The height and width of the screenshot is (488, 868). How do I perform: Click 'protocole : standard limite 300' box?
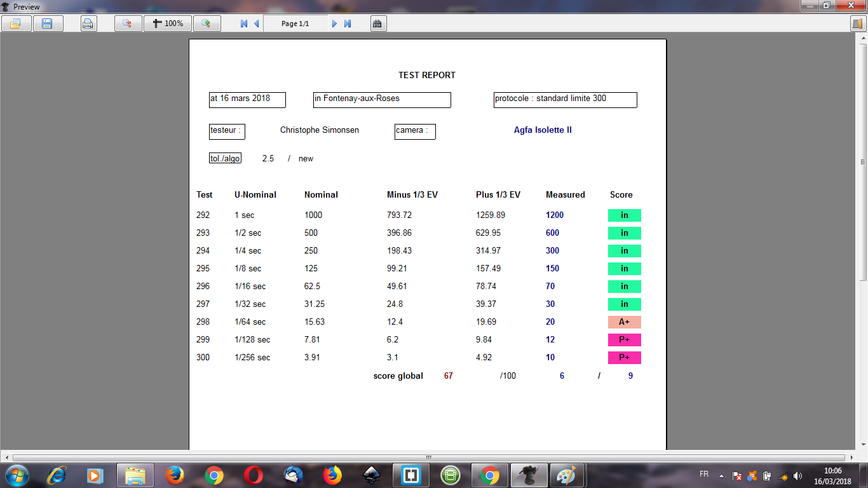(566, 100)
